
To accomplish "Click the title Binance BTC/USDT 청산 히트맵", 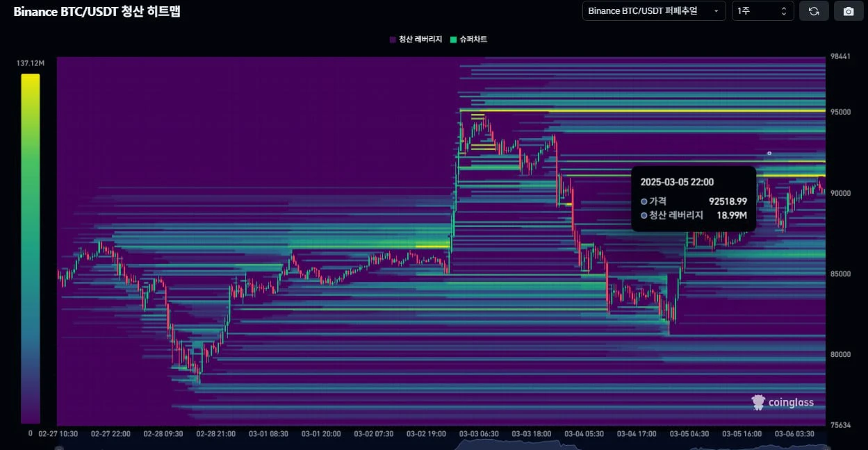I will point(97,11).
